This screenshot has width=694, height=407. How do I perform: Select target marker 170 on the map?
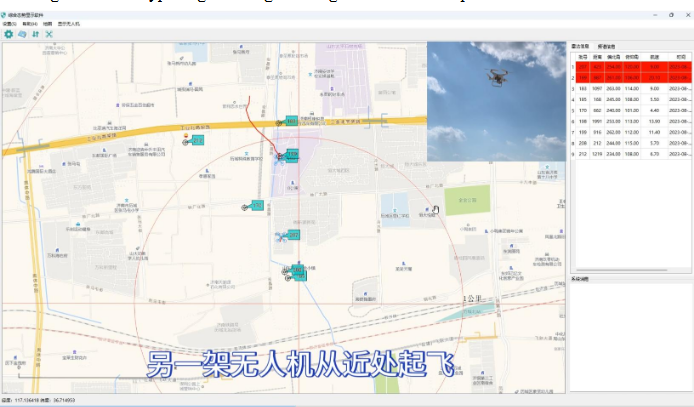[x=256, y=205]
